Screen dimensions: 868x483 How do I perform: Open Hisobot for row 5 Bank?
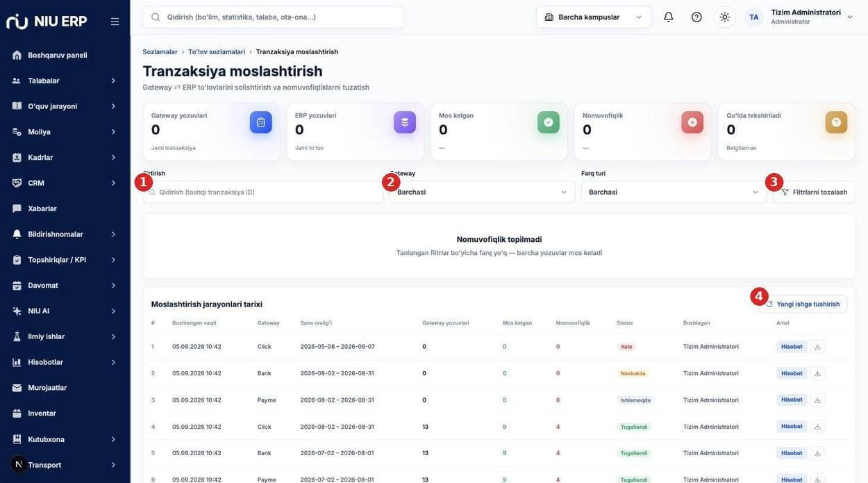(x=792, y=453)
